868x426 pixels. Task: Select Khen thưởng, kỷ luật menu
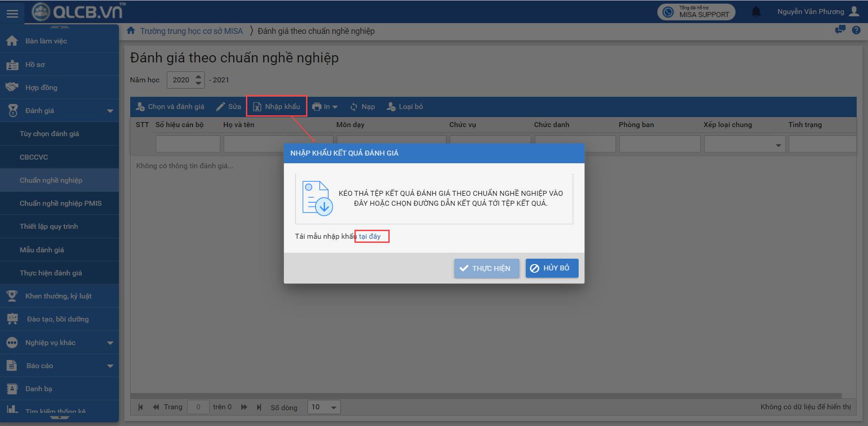click(x=58, y=296)
